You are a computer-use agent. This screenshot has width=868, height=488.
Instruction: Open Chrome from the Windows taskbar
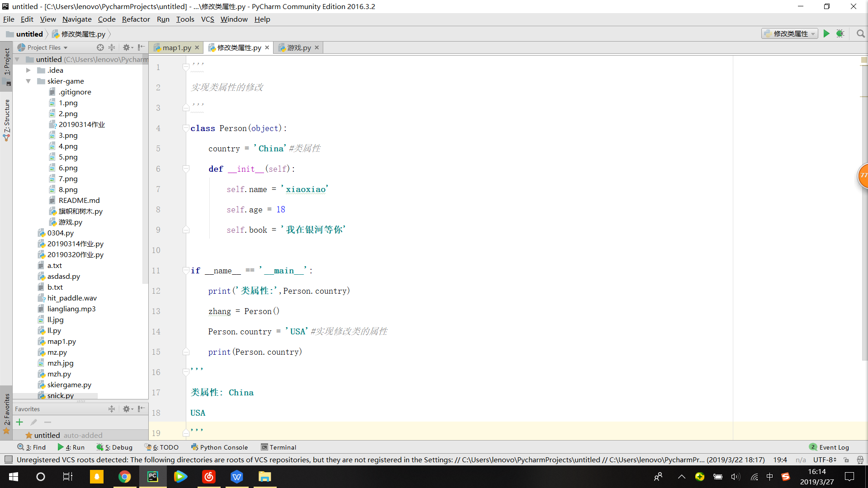(124, 477)
